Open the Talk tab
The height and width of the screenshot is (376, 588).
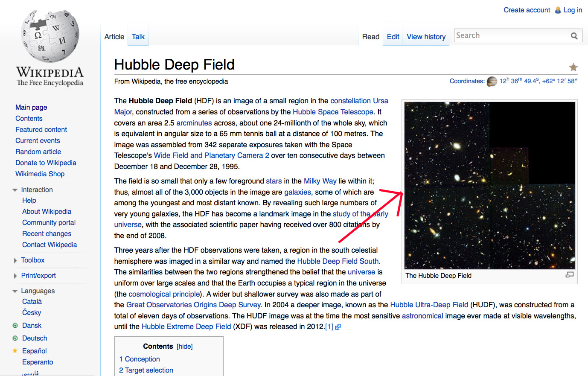[138, 37]
